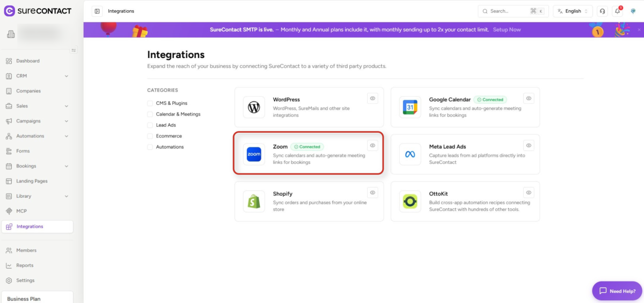Viewport: 644px width, 303px height.
Task: Click the Google Calendar logo icon
Action: click(x=410, y=107)
